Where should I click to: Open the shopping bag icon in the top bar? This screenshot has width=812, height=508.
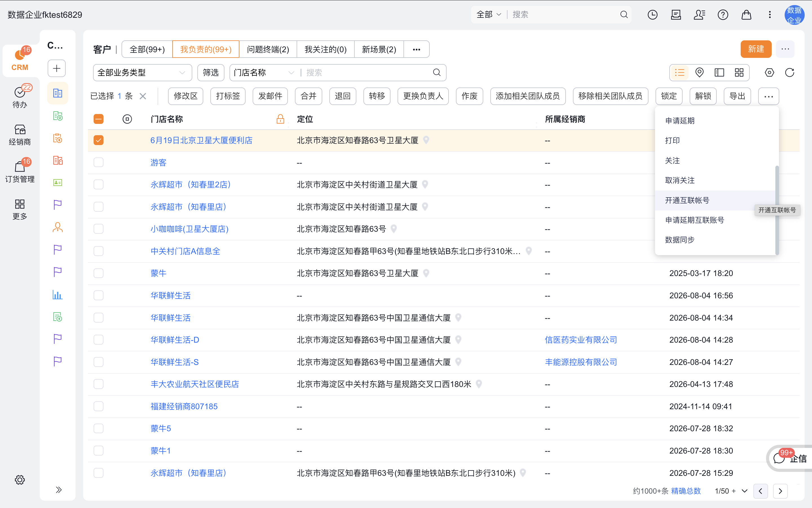click(x=746, y=15)
